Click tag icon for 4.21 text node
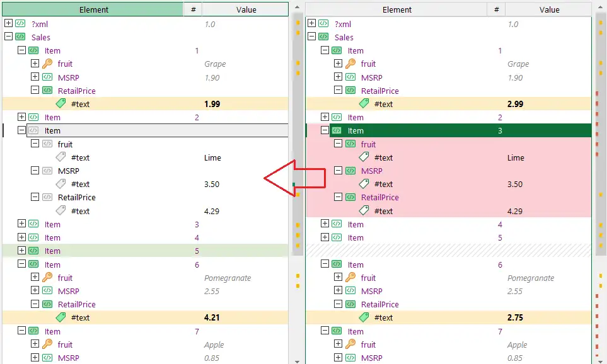 click(61, 317)
